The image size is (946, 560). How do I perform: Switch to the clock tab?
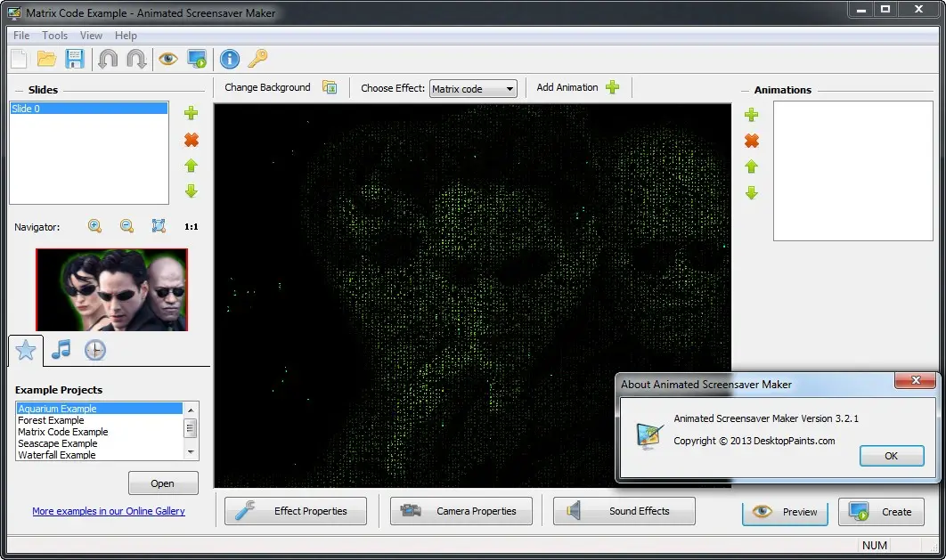(94, 350)
